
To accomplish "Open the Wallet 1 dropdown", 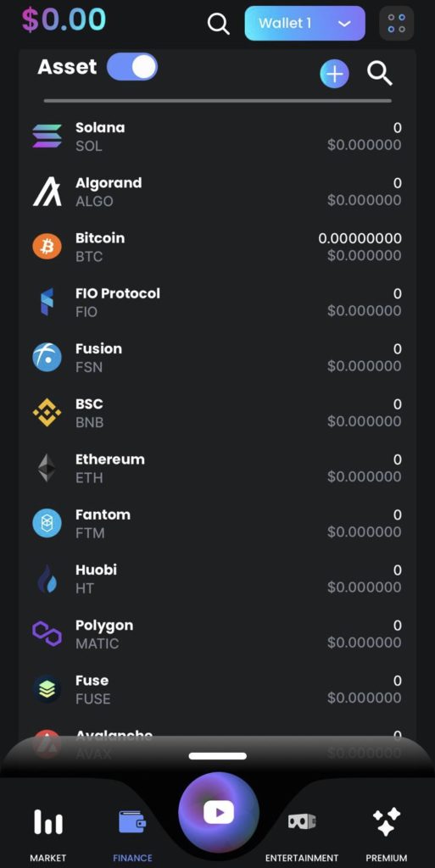I will [x=305, y=23].
